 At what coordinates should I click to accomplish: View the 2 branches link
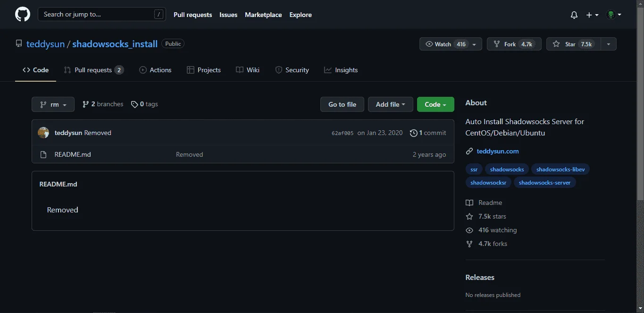[103, 104]
